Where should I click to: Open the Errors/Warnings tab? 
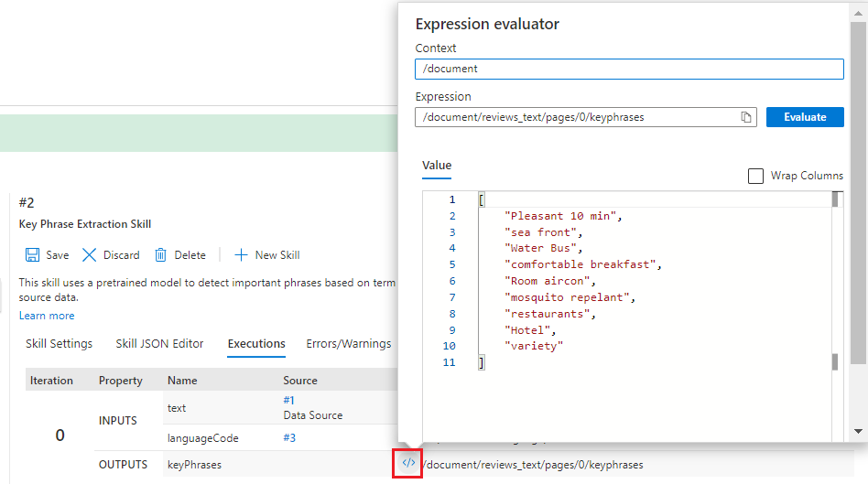coord(348,344)
